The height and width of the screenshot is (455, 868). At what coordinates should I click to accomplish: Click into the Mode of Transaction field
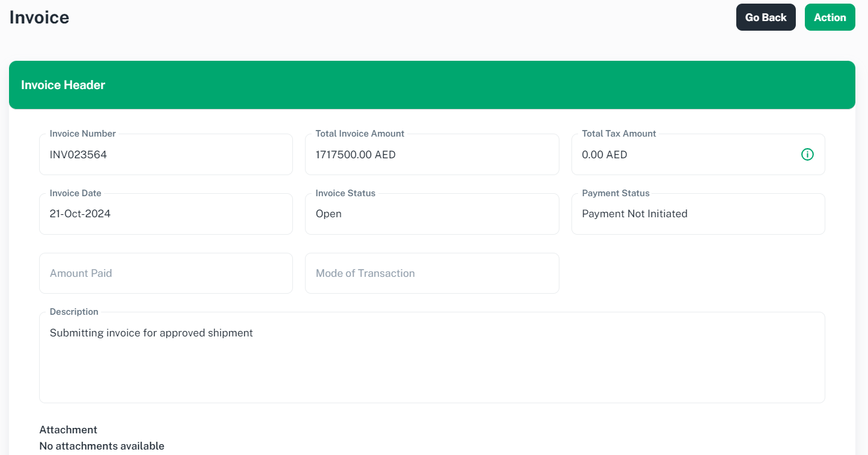click(x=432, y=273)
